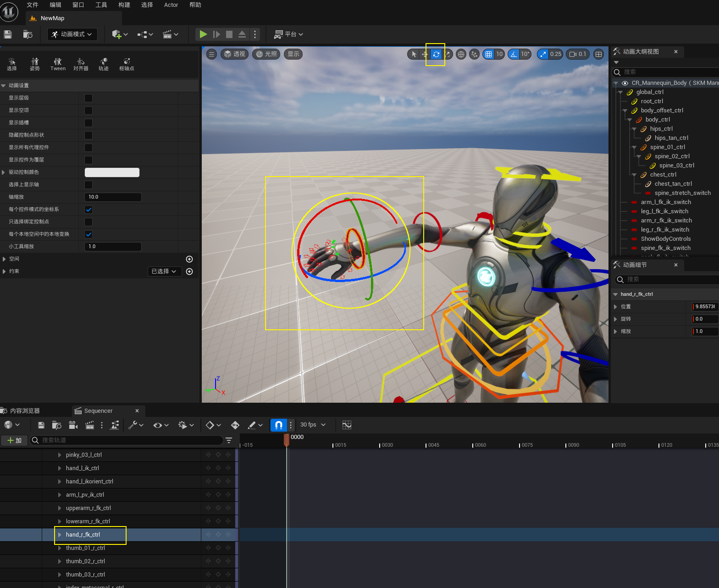Viewport: 719px width, 588px height.
Task: Activate the rotate transform gizmo button
Action: (x=436, y=54)
